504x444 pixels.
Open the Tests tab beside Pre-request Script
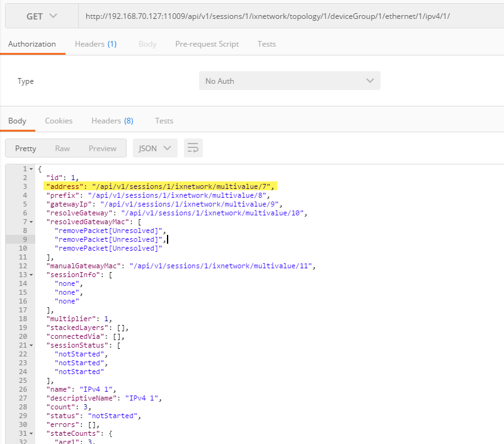pyautogui.click(x=266, y=44)
